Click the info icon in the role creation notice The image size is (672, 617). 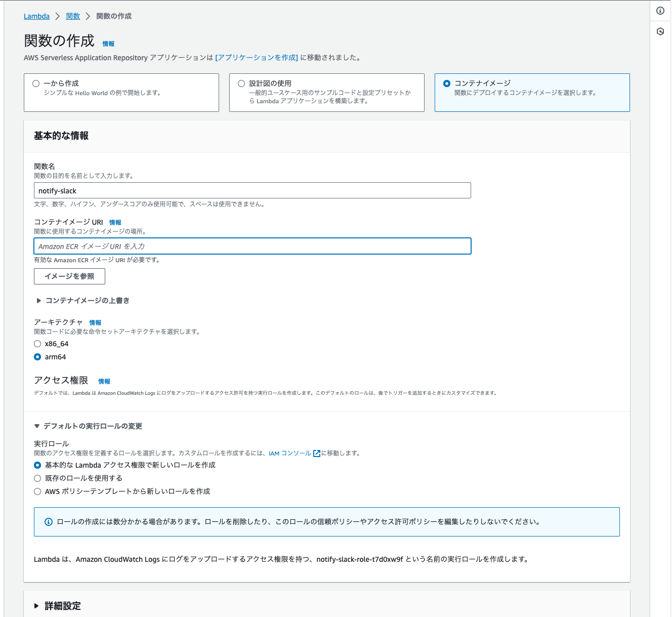tap(49, 522)
